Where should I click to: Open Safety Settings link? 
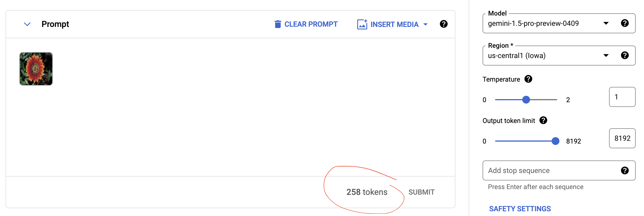tap(520, 209)
